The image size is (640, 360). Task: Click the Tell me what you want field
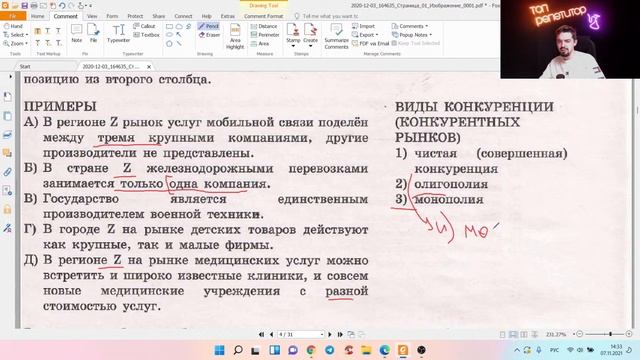[327, 16]
